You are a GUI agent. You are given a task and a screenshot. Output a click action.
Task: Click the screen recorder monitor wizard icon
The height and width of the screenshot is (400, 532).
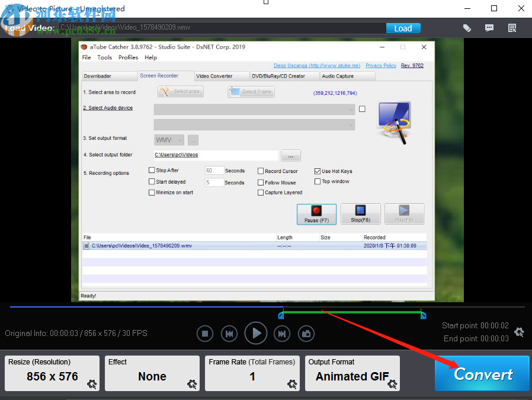pyautogui.click(x=394, y=123)
